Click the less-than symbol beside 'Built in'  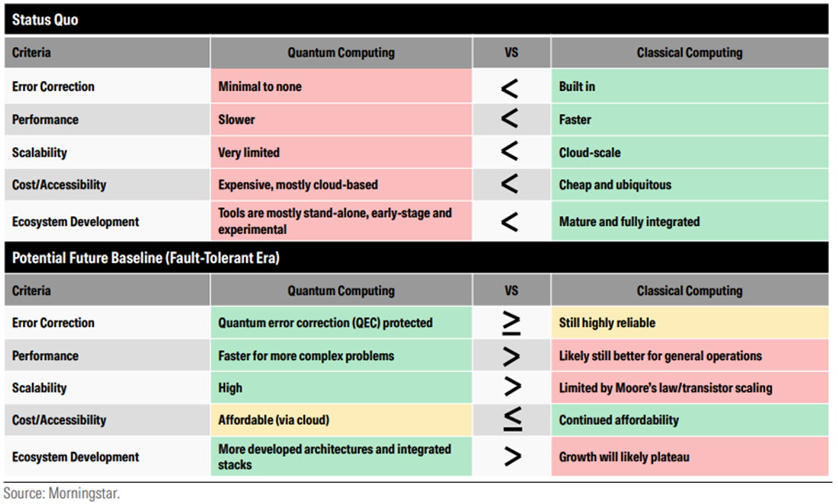click(510, 87)
